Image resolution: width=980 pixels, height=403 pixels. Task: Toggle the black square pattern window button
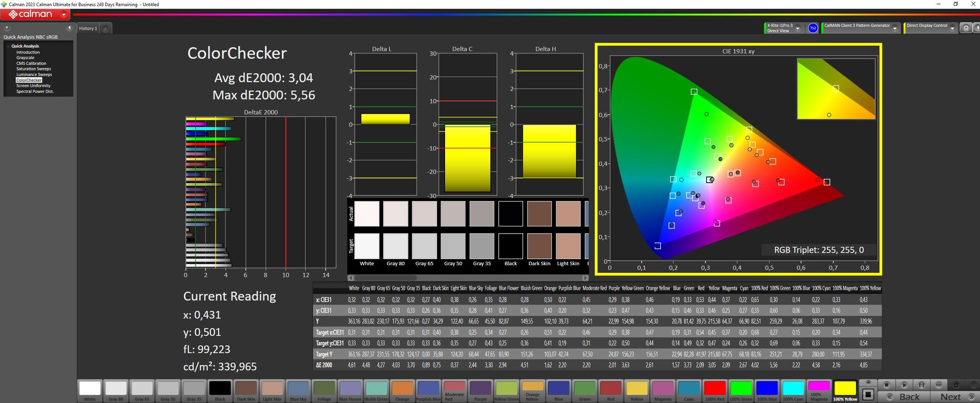tap(868, 394)
